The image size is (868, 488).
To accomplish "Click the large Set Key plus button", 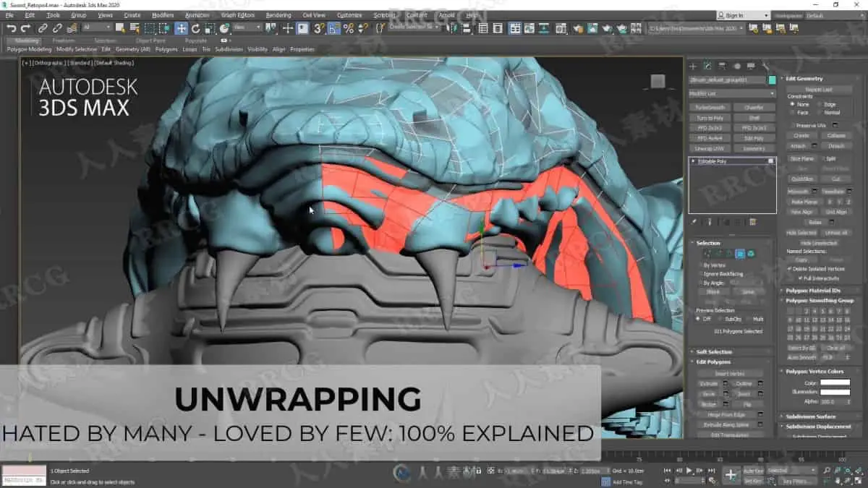I will tap(731, 475).
